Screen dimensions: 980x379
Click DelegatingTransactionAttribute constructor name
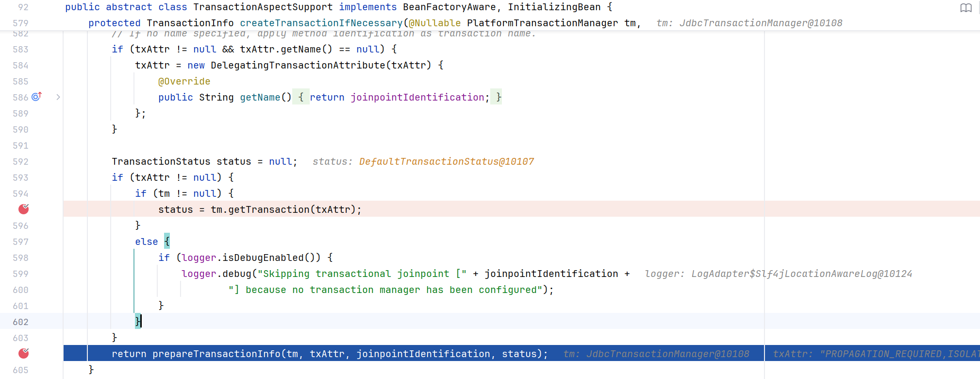(298, 65)
